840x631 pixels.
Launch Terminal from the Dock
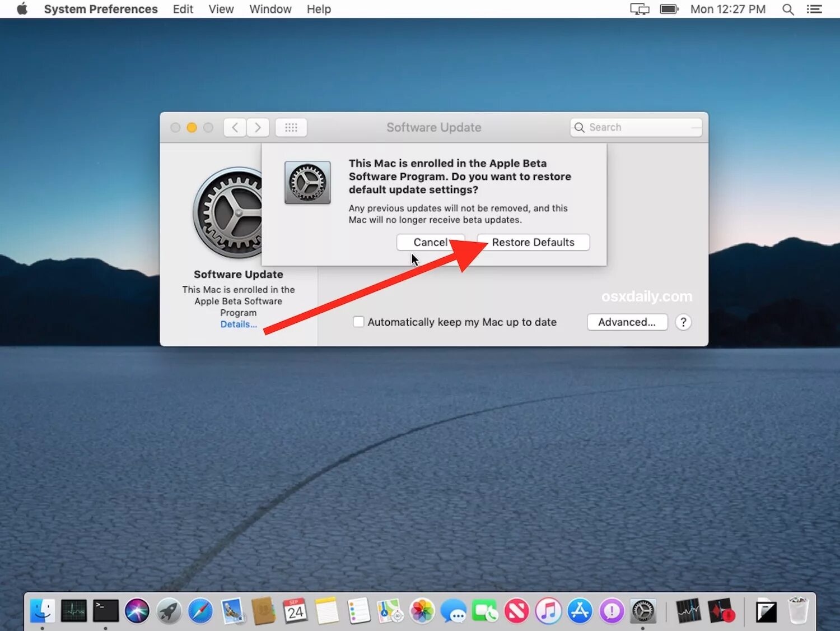[105, 610]
